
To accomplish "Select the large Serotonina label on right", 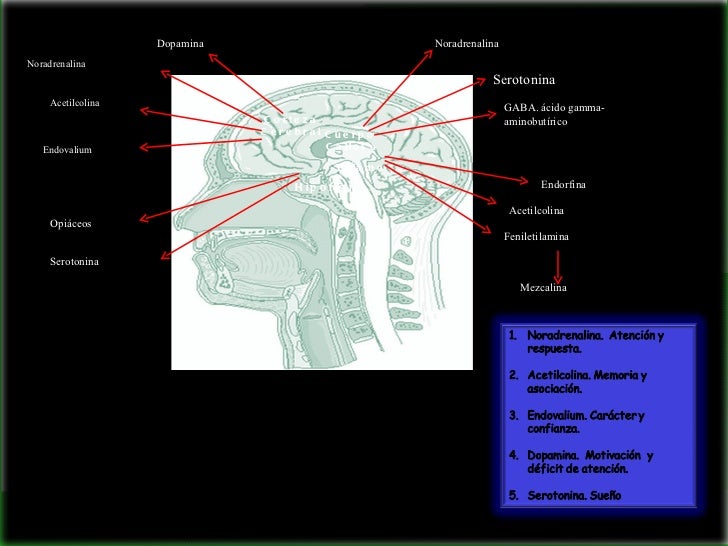I will click(x=524, y=80).
